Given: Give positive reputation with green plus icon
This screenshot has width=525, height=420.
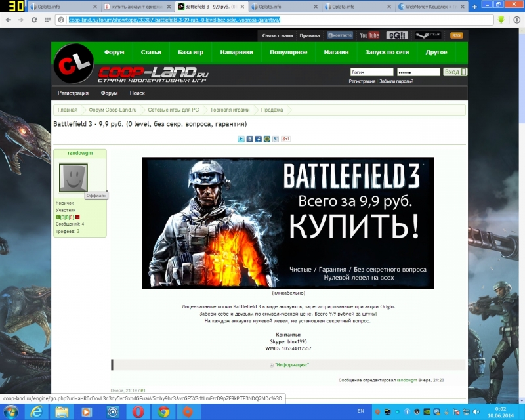Looking at the screenshot, I should pyautogui.click(x=58, y=217).
